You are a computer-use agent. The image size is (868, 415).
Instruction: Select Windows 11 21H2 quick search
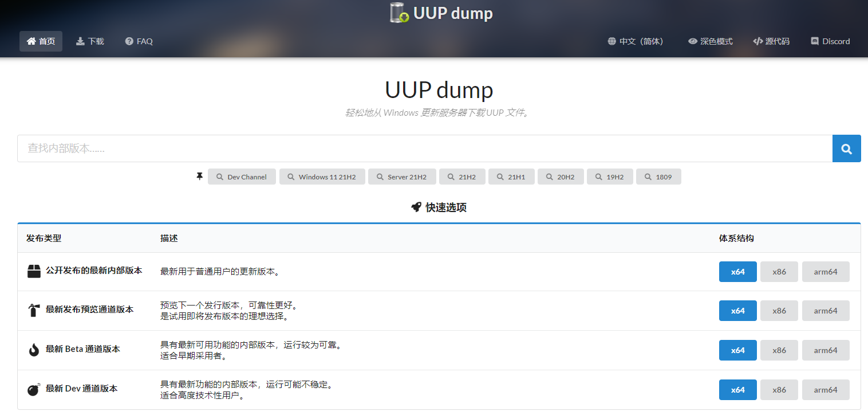(322, 177)
